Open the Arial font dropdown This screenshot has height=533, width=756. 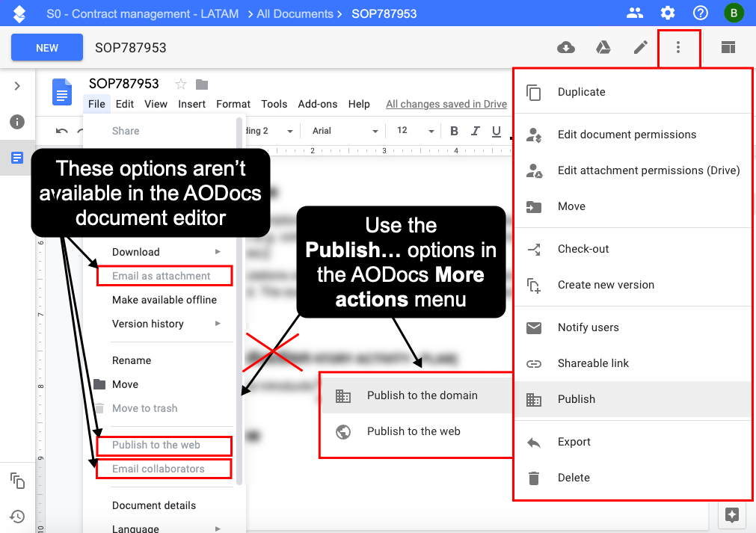pyautogui.click(x=345, y=131)
